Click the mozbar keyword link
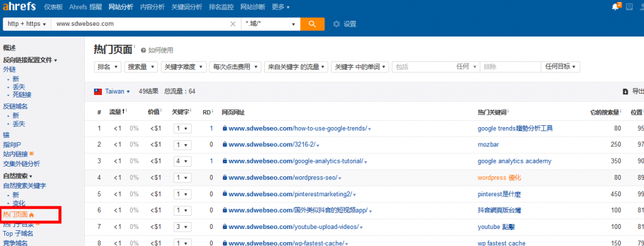 pos(488,145)
